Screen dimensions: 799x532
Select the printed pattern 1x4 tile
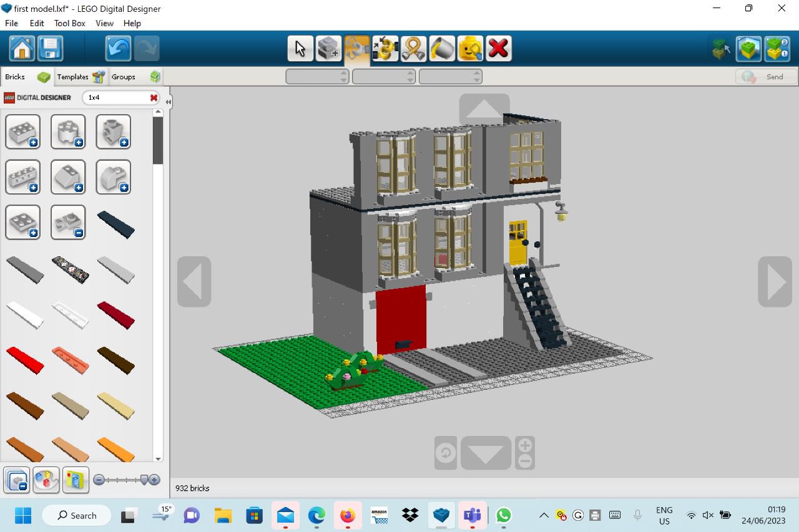[70, 270]
